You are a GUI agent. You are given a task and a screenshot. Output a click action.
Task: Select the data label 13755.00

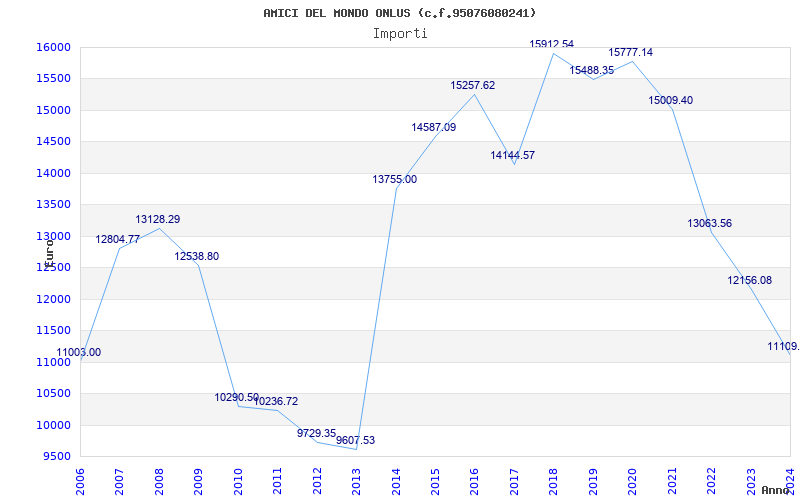[x=394, y=180]
